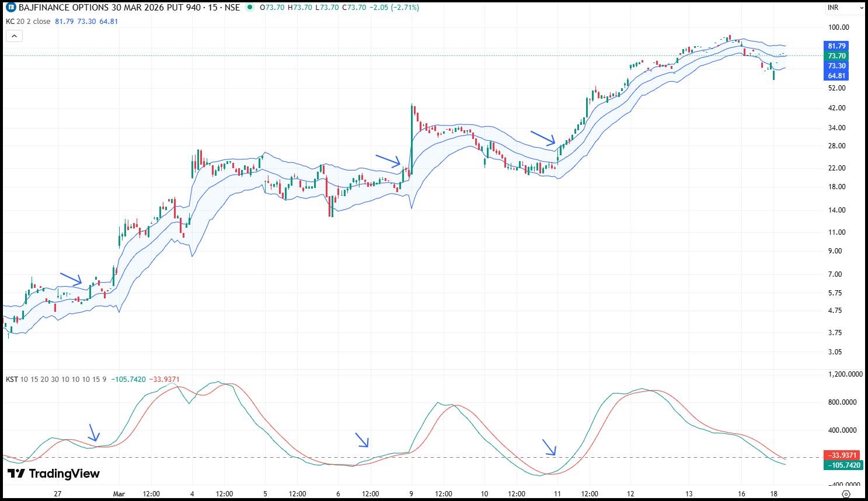The image size is (868, 501).
Task: Collapse the indicator legend with the chevron button
Action: point(14,36)
